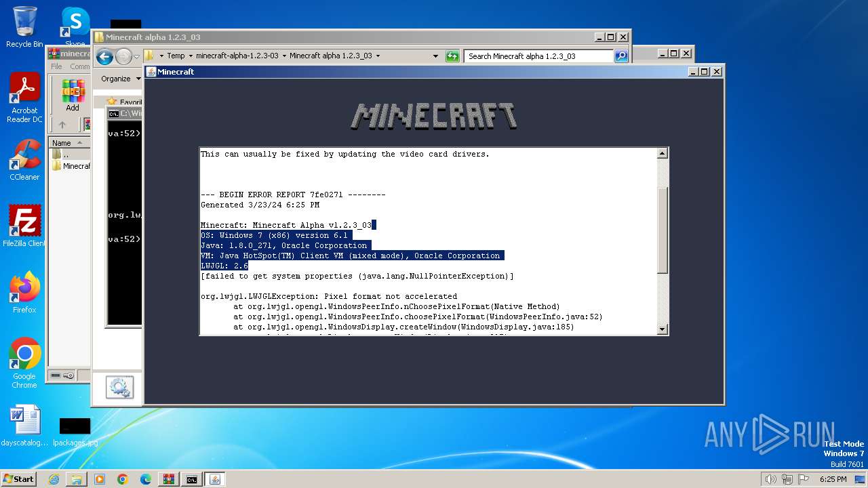Open Acrobat Reader DC desktop icon
The image size is (868, 488).
(24, 98)
